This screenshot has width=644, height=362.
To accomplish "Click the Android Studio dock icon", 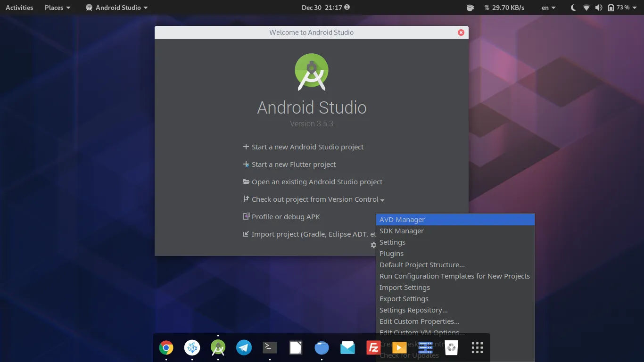I will (218, 348).
